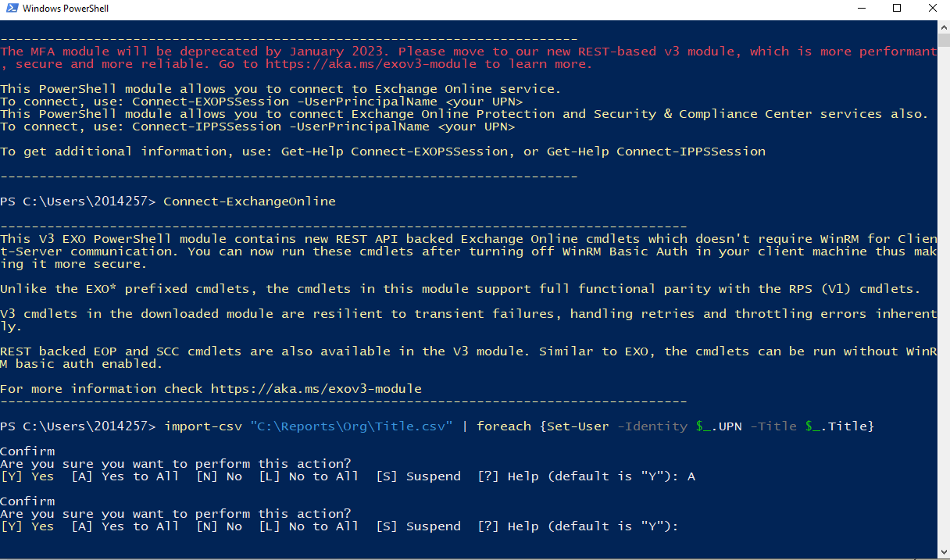Click the import-csv command word
950x560 pixels.
(202, 426)
